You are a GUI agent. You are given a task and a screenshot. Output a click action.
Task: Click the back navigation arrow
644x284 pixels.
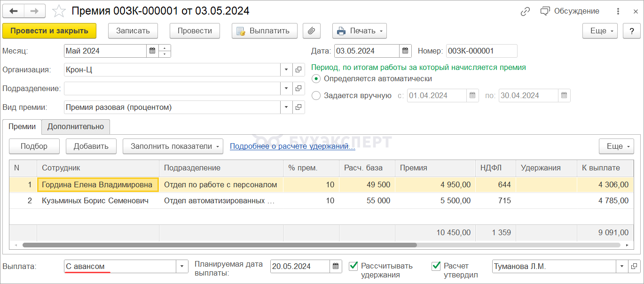[14, 11]
